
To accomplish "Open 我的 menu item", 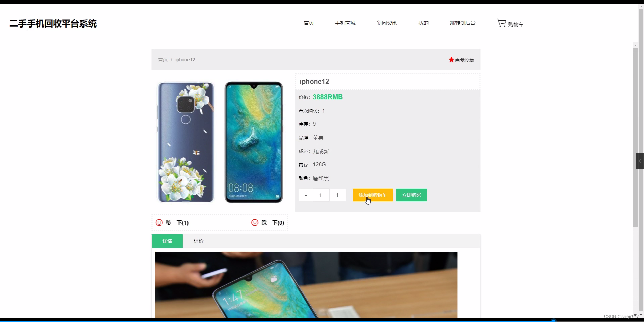I will coord(423,23).
